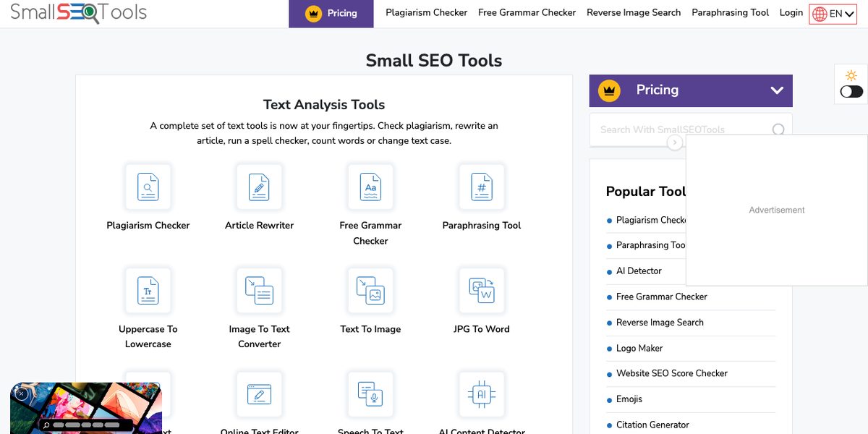
Task: Click Emojis in Popular Tools
Action: click(629, 399)
